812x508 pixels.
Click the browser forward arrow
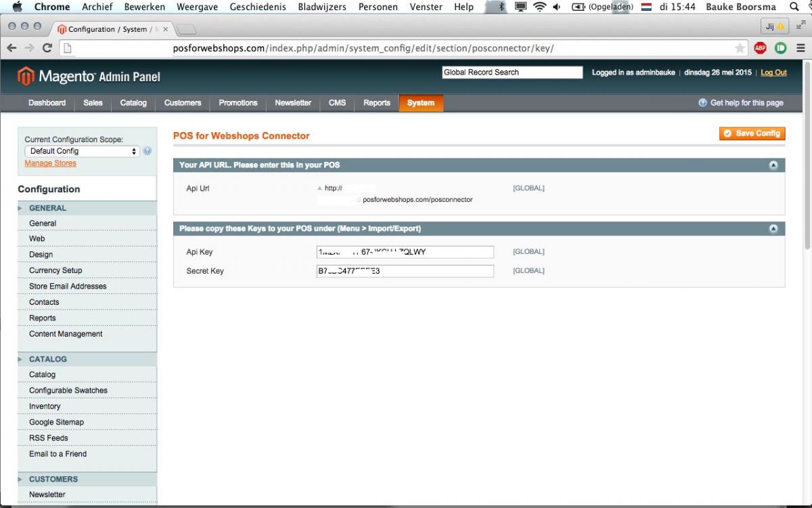tap(29, 48)
